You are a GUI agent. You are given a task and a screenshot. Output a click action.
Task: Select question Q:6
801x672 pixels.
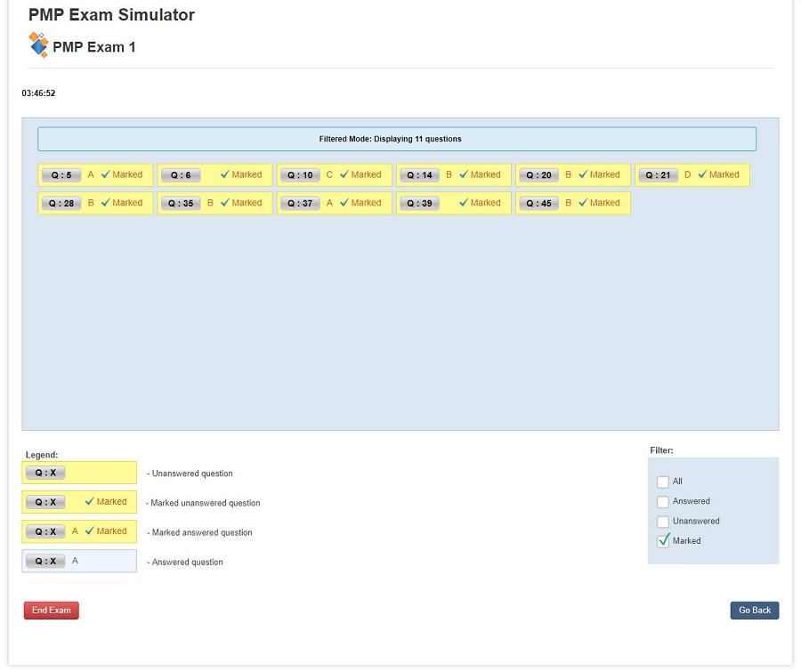pos(181,174)
